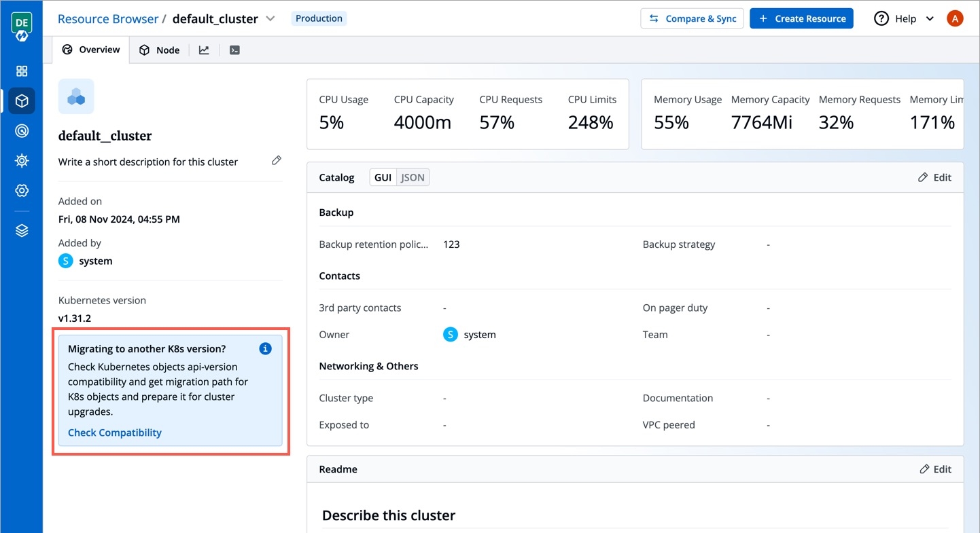The image size is (980, 533).
Task: Switch Catalog view to GUI
Action: (x=383, y=177)
